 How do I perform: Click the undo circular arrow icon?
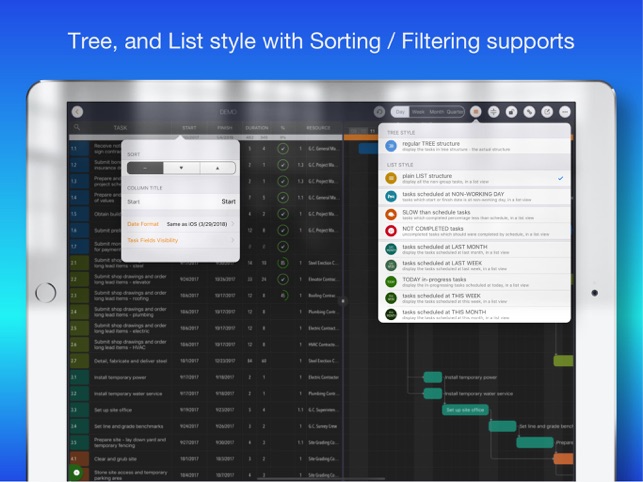coord(379,112)
